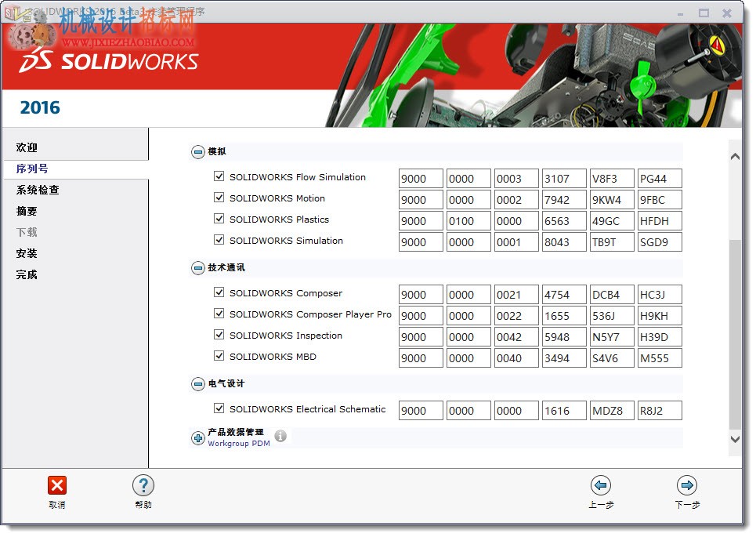The width and height of the screenshot is (756, 537).
Task: Select 欢迎 in the sidebar
Action: 27,147
